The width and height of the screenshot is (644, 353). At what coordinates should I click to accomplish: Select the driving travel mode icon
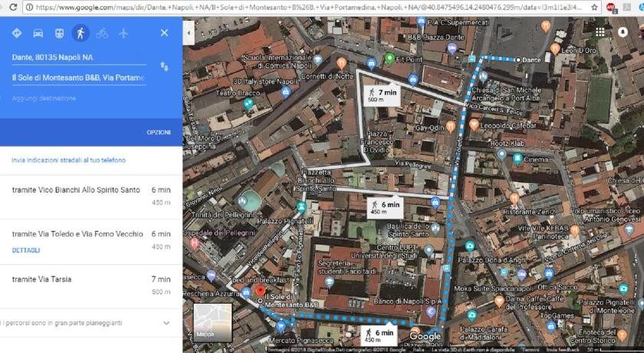point(38,33)
